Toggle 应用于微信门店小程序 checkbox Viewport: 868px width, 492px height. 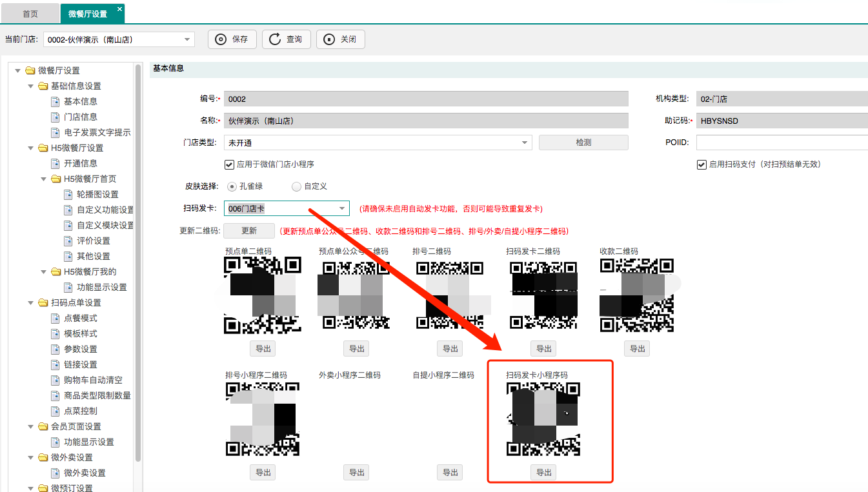[229, 164]
